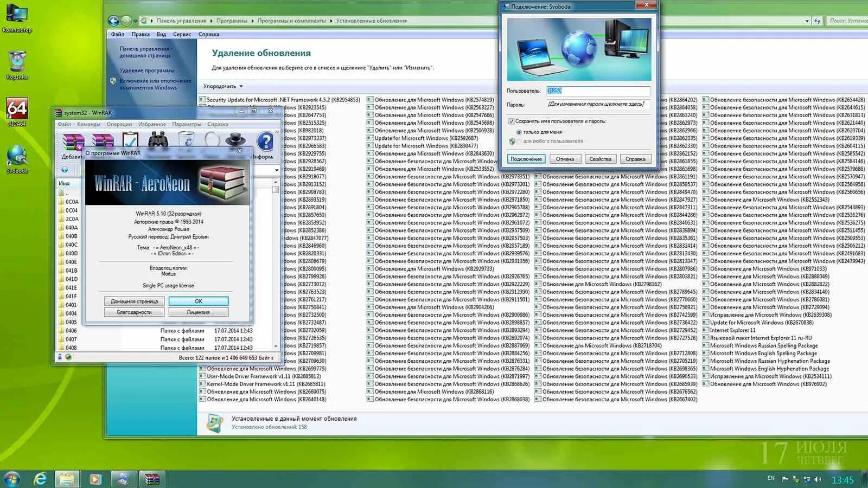Open folder 0C0A in WinRAR list
Screen dimensions: 868x488
68,202
